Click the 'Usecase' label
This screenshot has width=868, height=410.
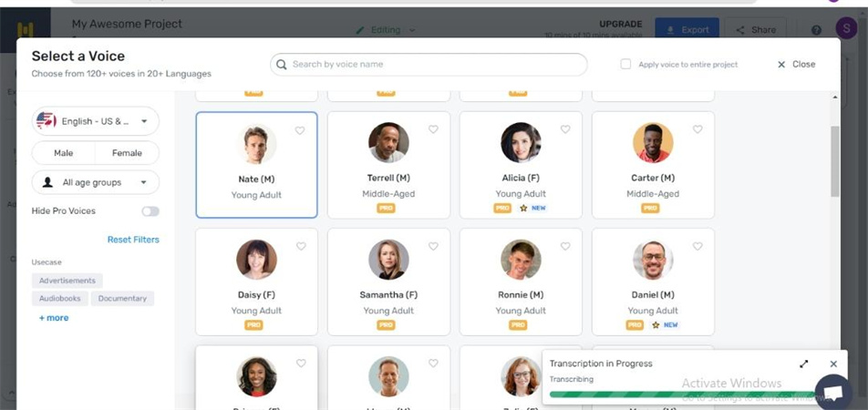46,262
